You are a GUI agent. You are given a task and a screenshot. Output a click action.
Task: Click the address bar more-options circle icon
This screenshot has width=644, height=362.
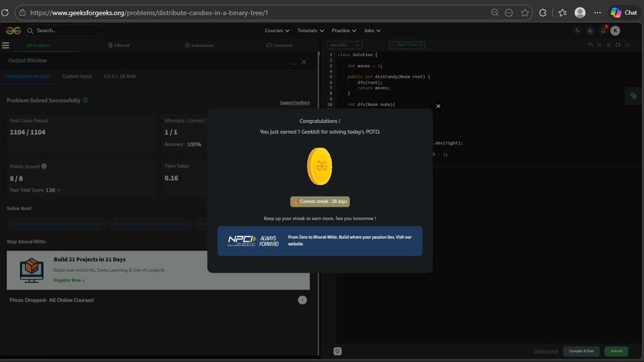(x=508, y=12)
